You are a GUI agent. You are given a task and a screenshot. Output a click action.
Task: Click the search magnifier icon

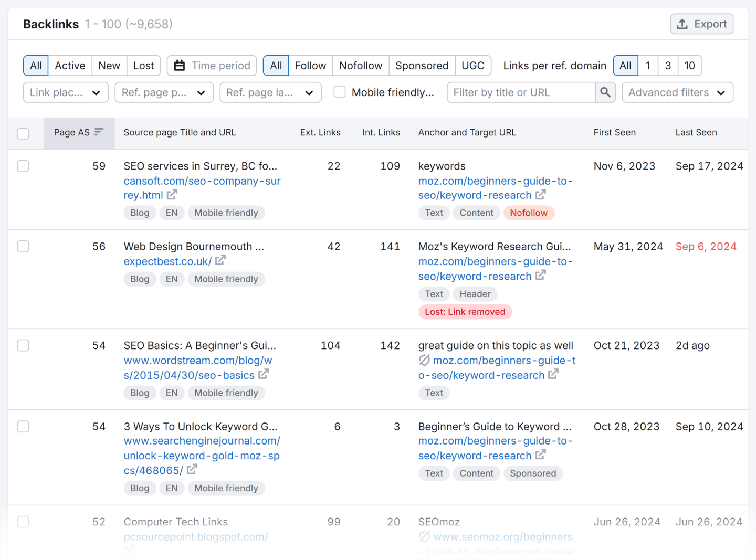pyautogui.click(x=605, y=92)
